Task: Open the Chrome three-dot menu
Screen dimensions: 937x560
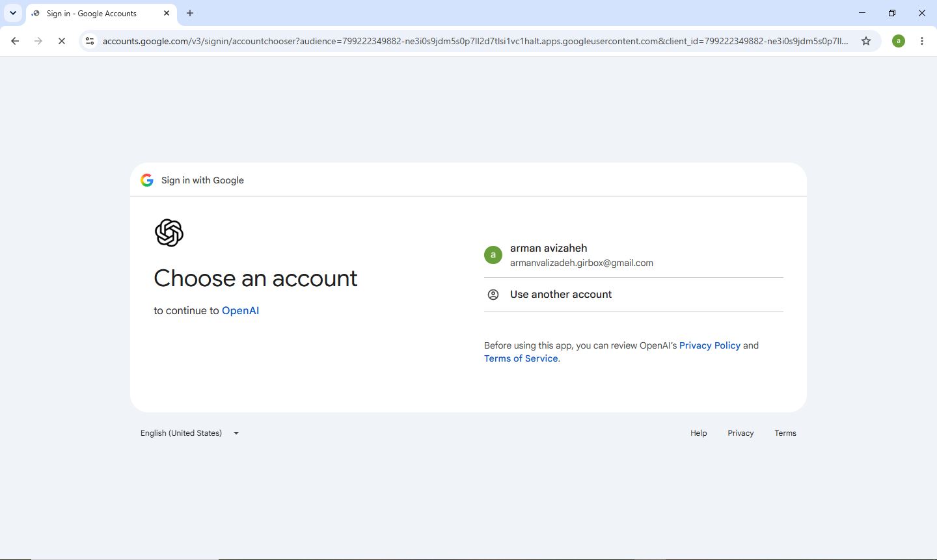Action: [x=922, y=41]
